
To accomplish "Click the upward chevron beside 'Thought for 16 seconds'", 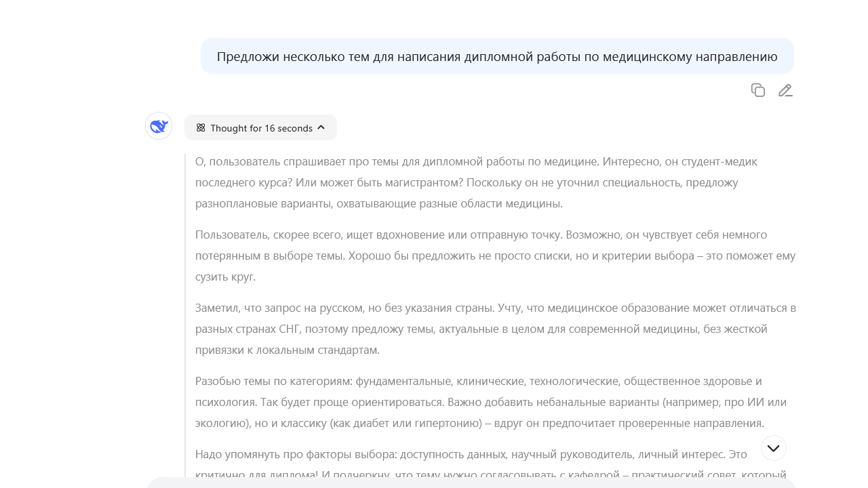I will click(x=321, y=127).
